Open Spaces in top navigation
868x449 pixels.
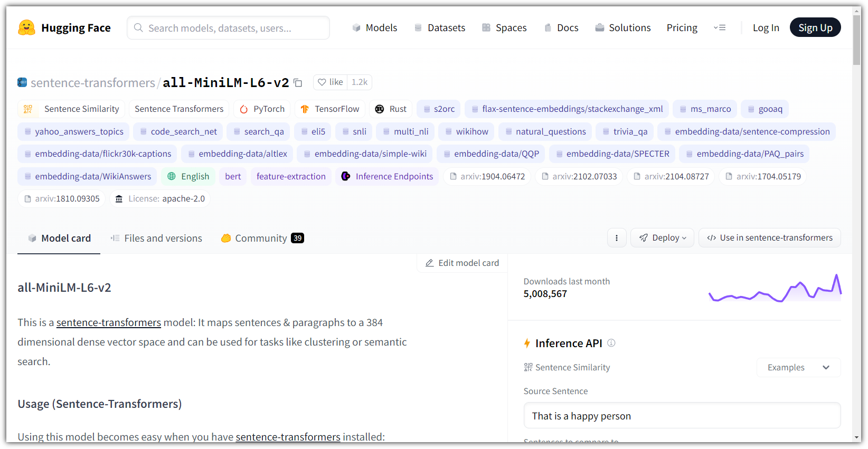(504, 27)
